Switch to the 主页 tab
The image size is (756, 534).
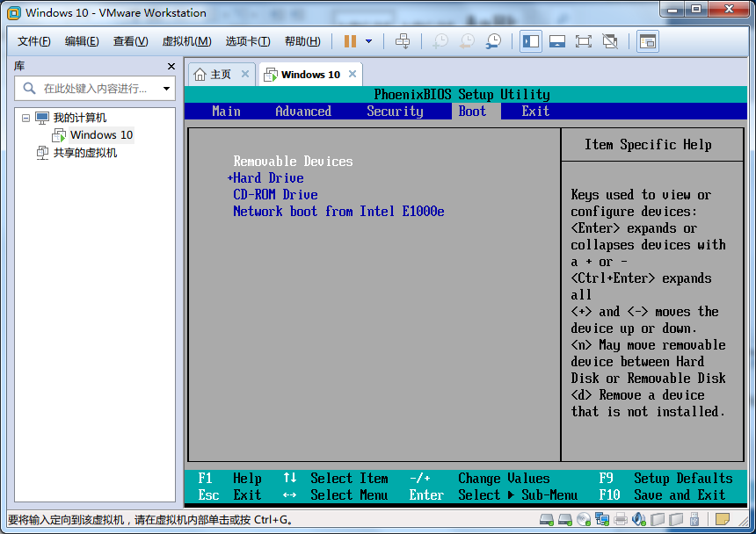tap(214, 75)
